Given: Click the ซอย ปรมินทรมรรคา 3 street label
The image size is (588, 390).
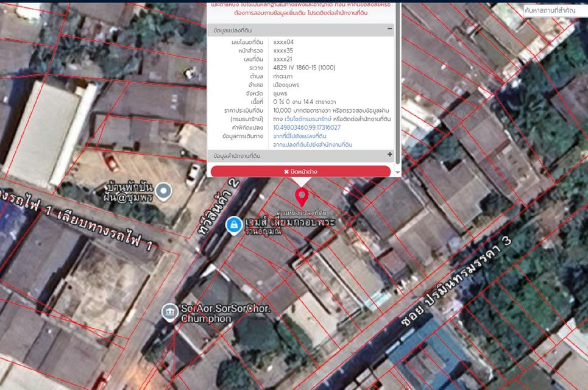Looking at the screenshot, I should tap(456, 282).
